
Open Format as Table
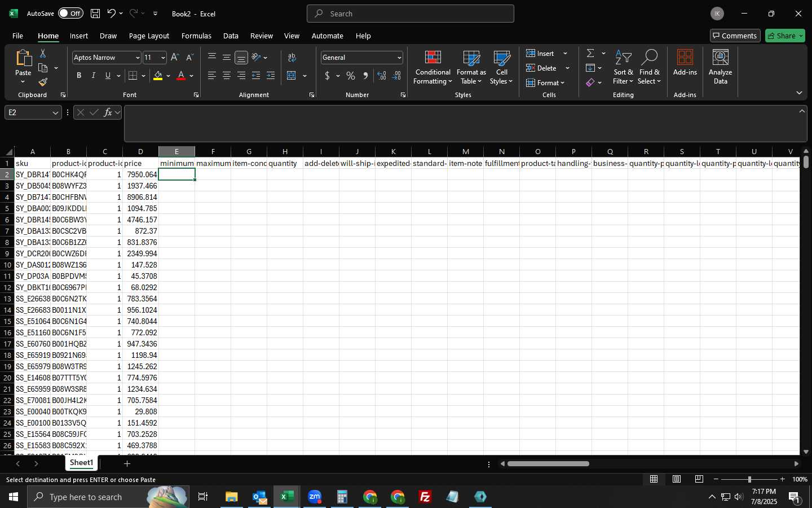click(x=471, y=68)
